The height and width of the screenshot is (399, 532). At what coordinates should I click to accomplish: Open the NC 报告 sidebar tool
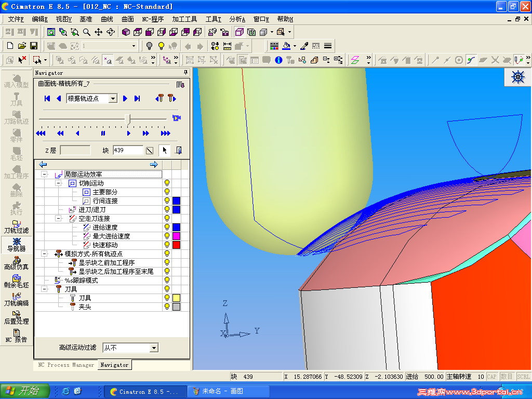16,336
